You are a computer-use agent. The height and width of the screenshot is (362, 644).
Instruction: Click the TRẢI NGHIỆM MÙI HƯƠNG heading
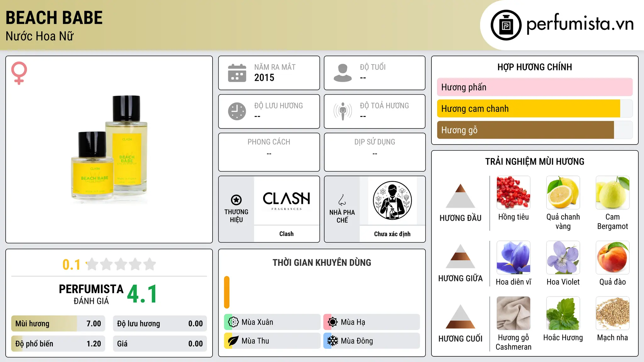(x=535, y=162)
